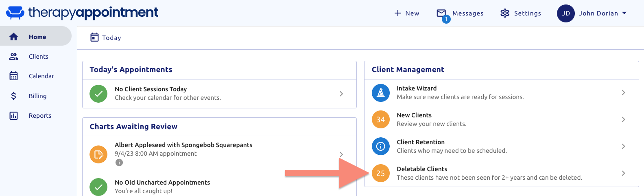Click the Calendar icon in sidebar

pos(13,76)
